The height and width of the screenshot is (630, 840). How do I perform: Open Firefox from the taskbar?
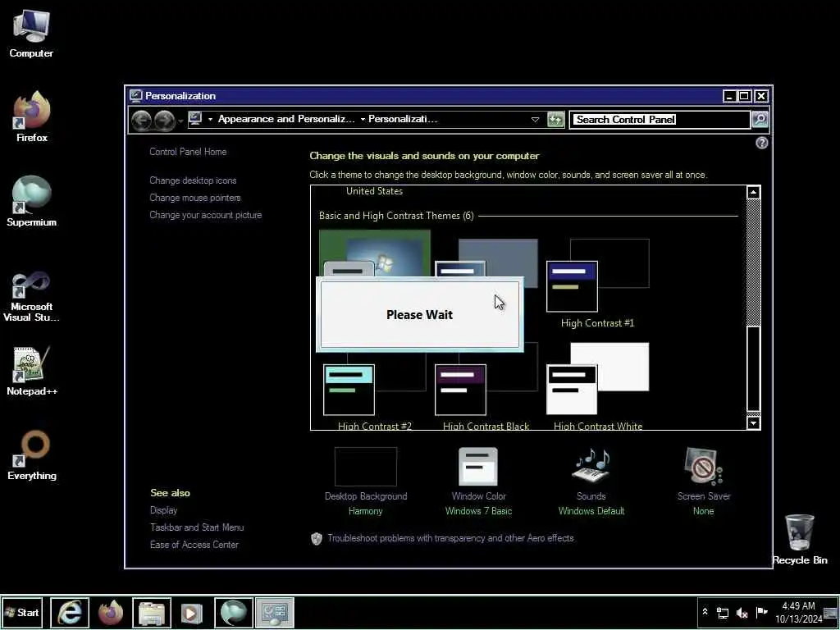111,612
